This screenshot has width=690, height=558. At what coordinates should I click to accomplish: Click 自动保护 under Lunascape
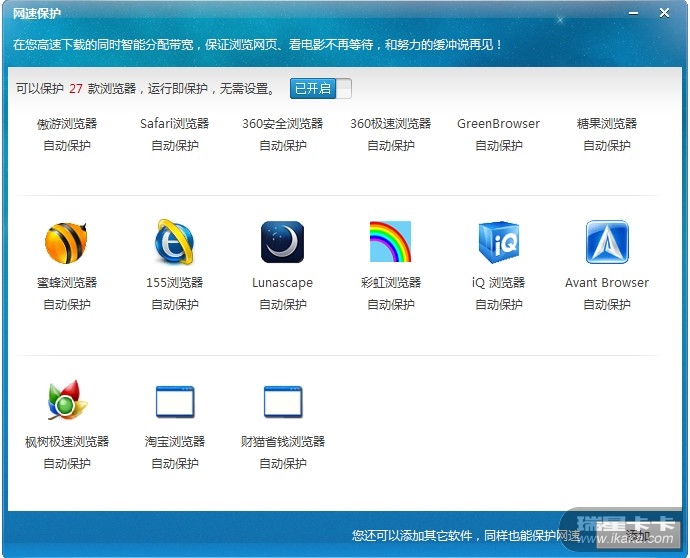(283, 304)
